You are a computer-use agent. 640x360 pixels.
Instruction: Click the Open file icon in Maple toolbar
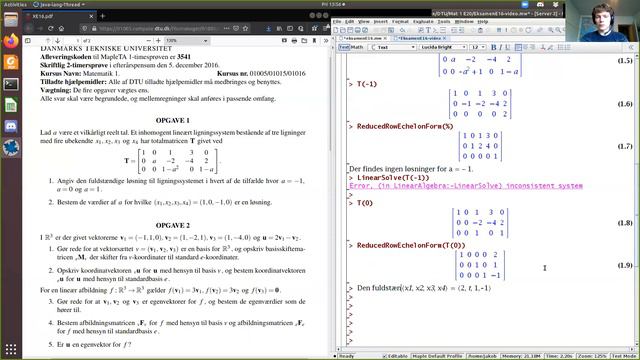(x=343, y=30)
